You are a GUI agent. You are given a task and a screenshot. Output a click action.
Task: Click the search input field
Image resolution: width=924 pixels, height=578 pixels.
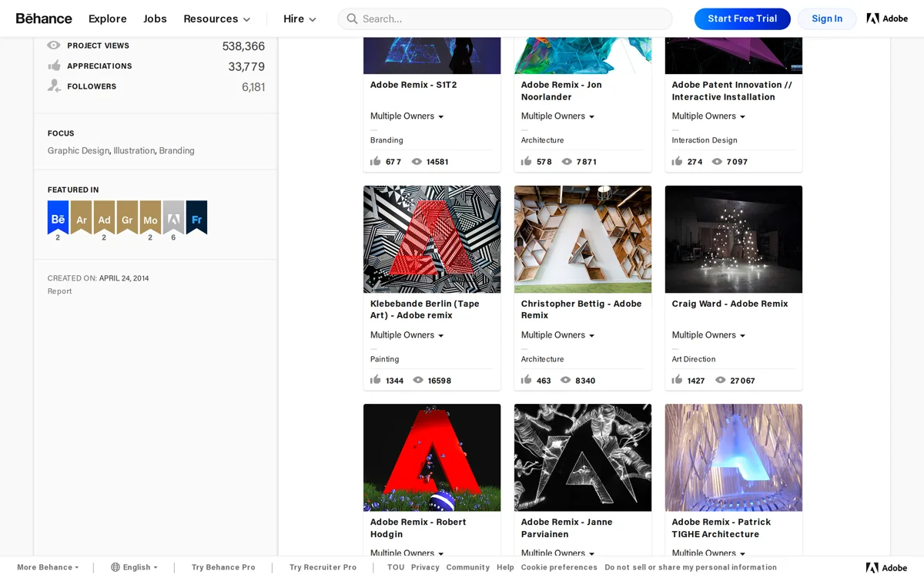pos(505,18)
